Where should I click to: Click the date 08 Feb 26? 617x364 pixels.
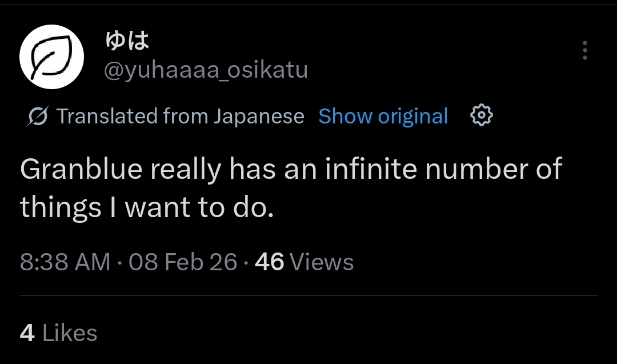tap(183, 262)
